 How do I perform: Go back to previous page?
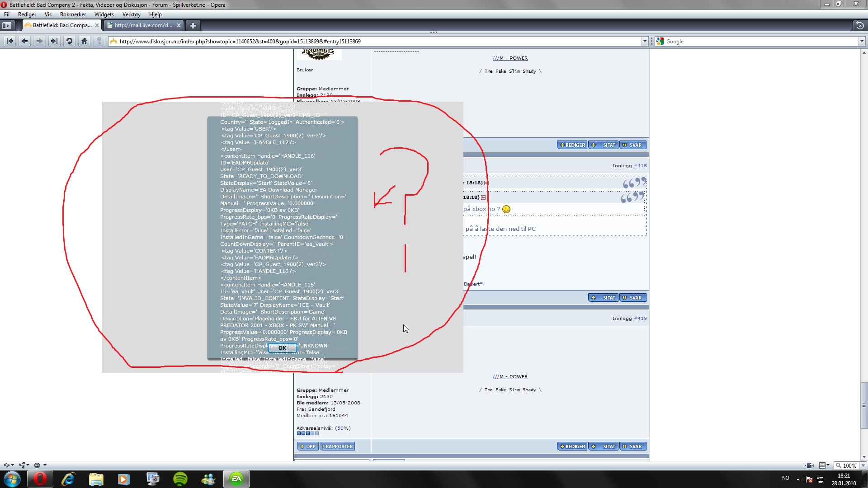pos(25,41)
